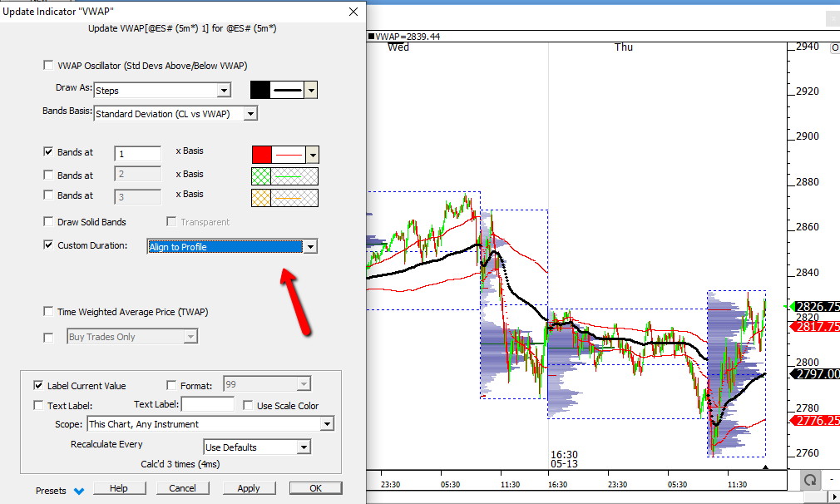Image resolution: width=840 pixels, height=504 pixels.
Task: Click the Help button
Action: pos(119,488)
